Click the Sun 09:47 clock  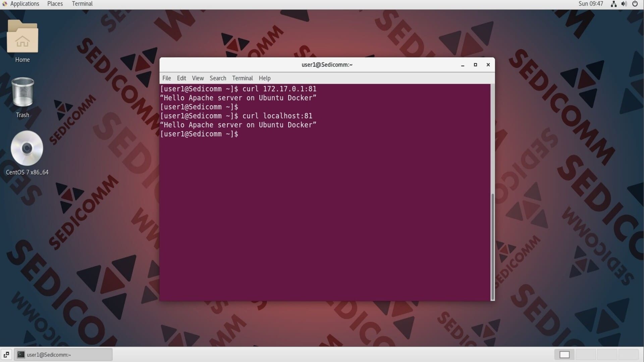coord(591,4)
